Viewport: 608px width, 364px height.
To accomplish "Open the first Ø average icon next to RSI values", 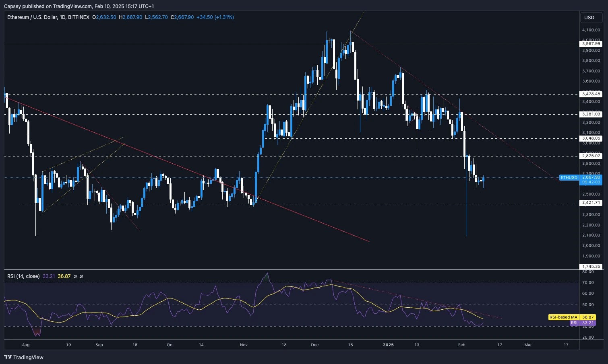I will tap(75, 276).
